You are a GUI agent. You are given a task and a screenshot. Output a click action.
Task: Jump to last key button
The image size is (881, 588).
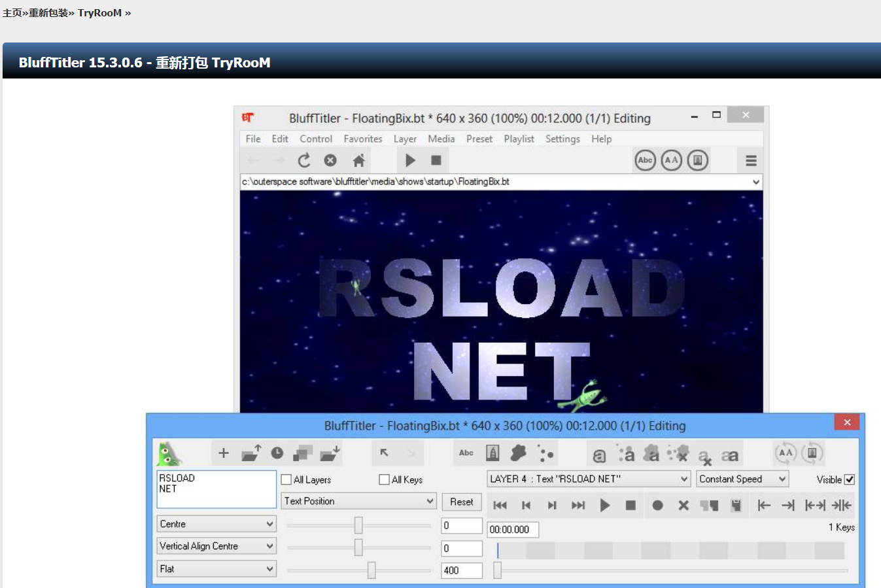point(578,505)
